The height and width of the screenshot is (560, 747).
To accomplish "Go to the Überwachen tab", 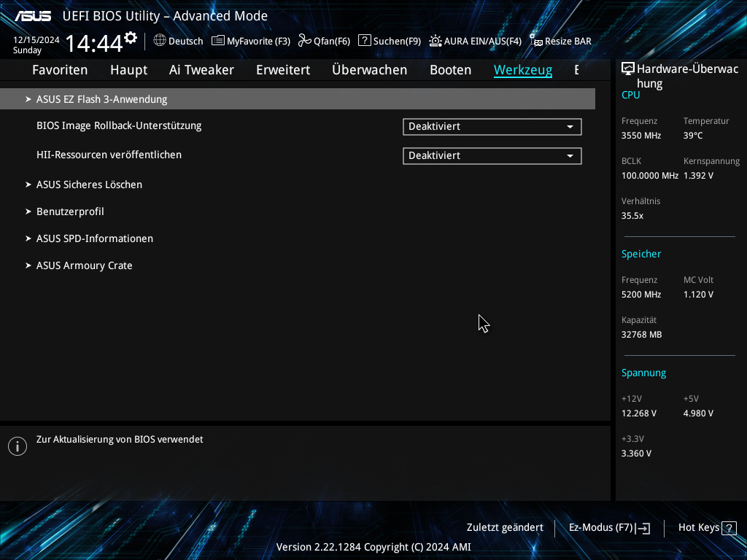I will point(370,70).
